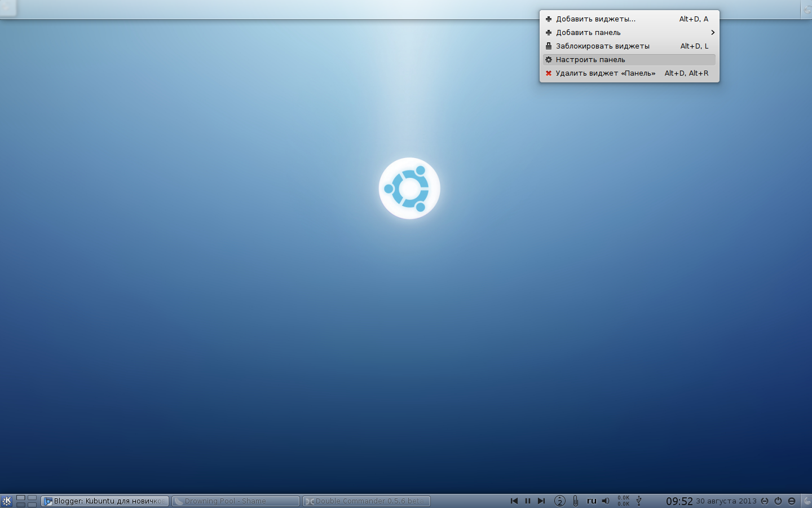
Task: Click plus icon beside Добавить виджеты
Action: [x=549, y=19]
